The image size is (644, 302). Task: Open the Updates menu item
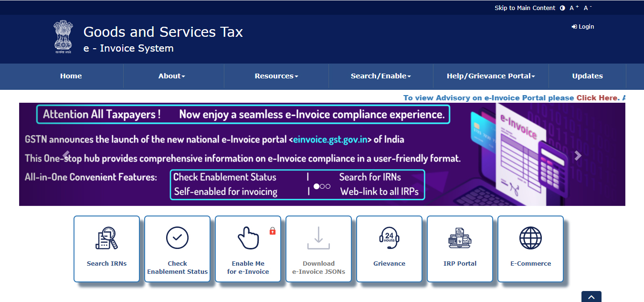[587, 75]
